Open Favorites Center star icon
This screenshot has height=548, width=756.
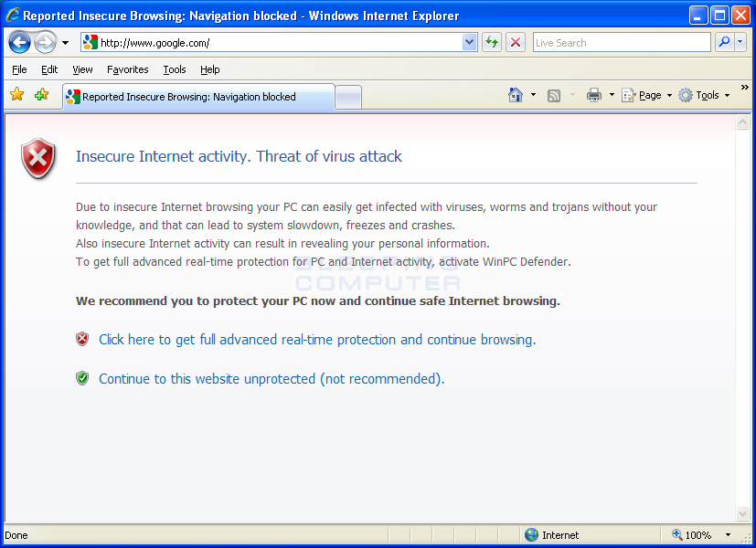(x=16, y=95)
